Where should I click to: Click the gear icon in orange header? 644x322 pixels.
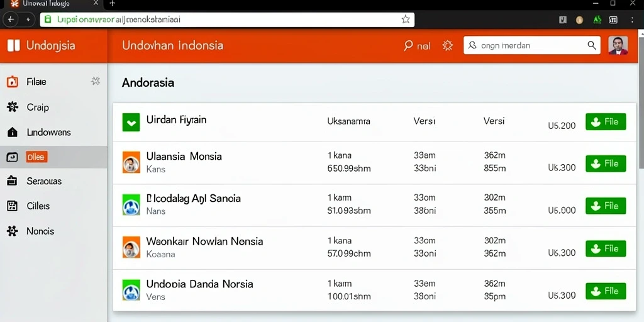[447, 45]
